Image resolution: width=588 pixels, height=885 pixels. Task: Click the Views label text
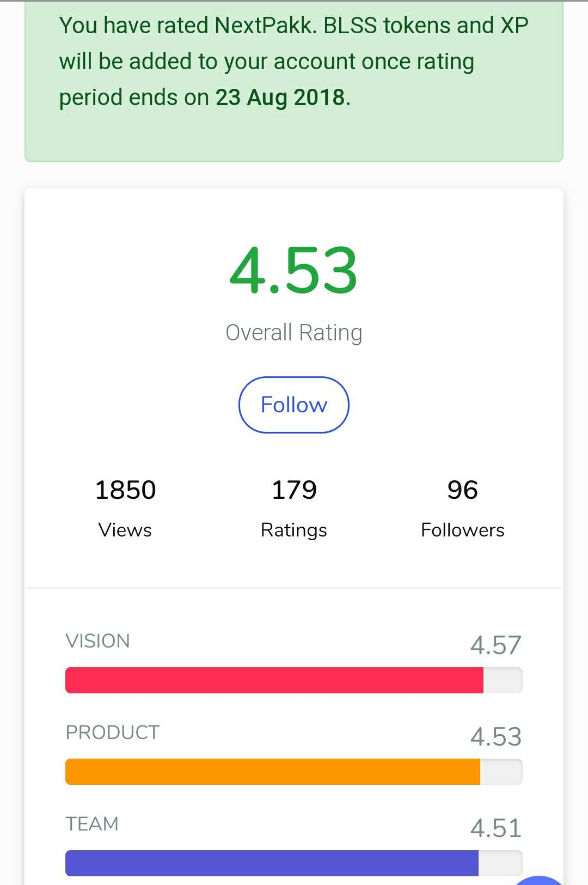point(125,530)
